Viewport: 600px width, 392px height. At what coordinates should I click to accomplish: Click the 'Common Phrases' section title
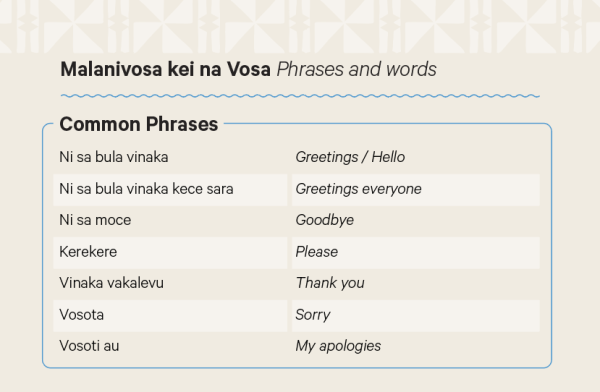tap(139, 124)
